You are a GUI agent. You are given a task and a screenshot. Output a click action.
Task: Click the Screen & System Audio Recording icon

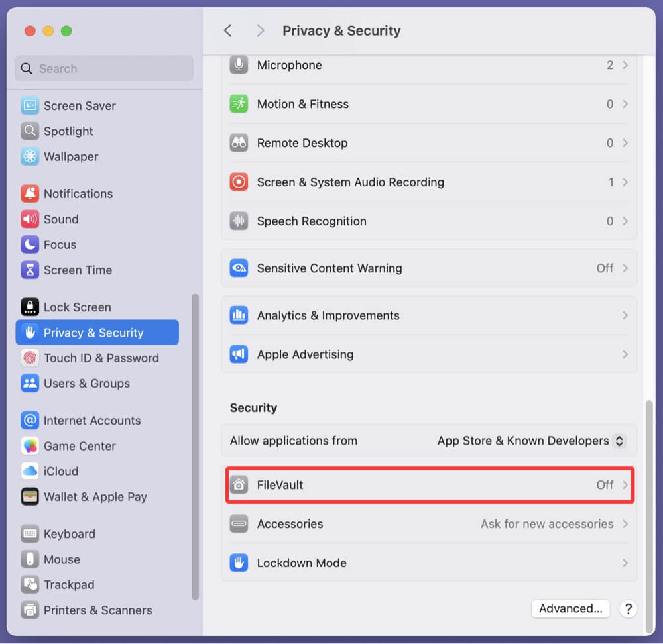[239, 182]
